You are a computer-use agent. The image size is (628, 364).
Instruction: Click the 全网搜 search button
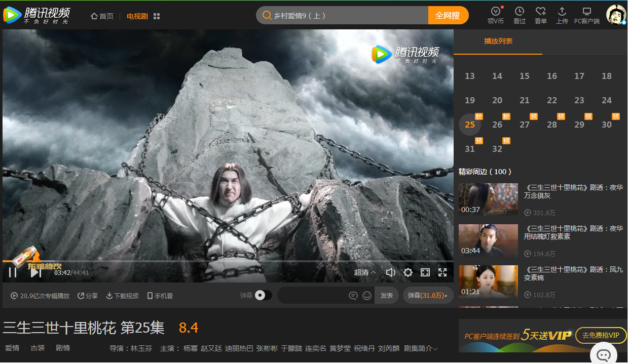[x=448, y=16]
